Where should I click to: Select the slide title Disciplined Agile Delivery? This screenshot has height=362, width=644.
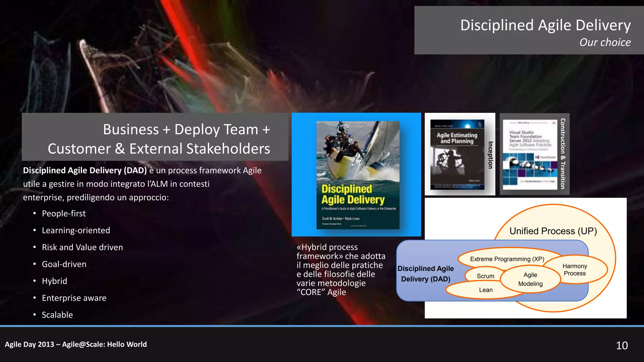(545, 25)
